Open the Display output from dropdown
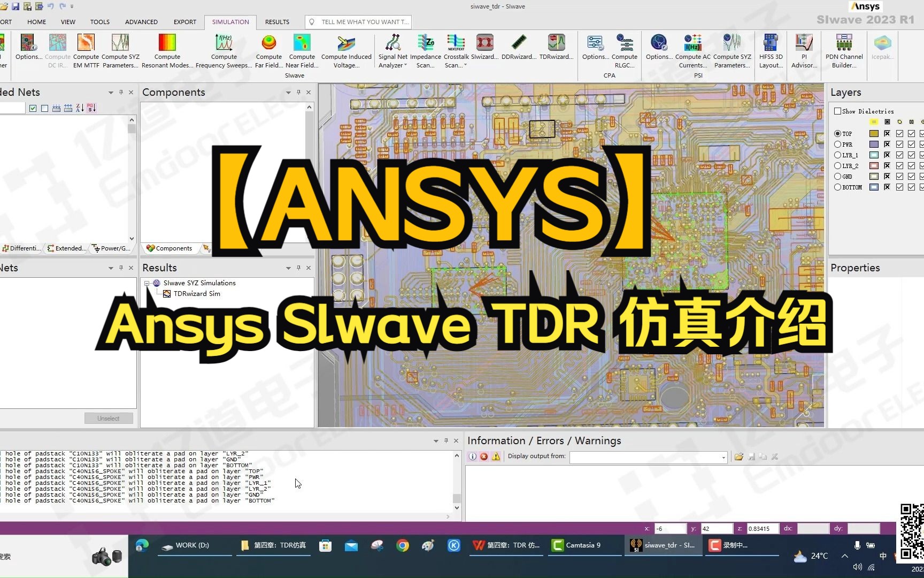 [x=723, y=457]
